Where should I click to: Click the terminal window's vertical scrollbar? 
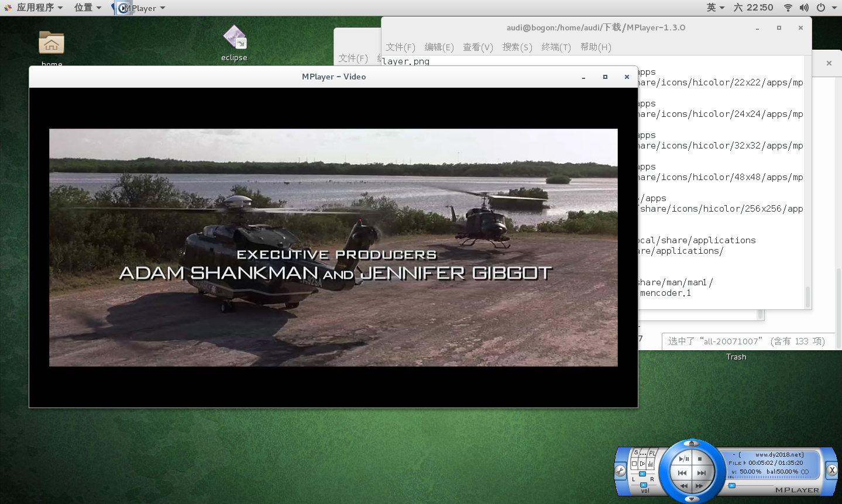coord(807,296)
